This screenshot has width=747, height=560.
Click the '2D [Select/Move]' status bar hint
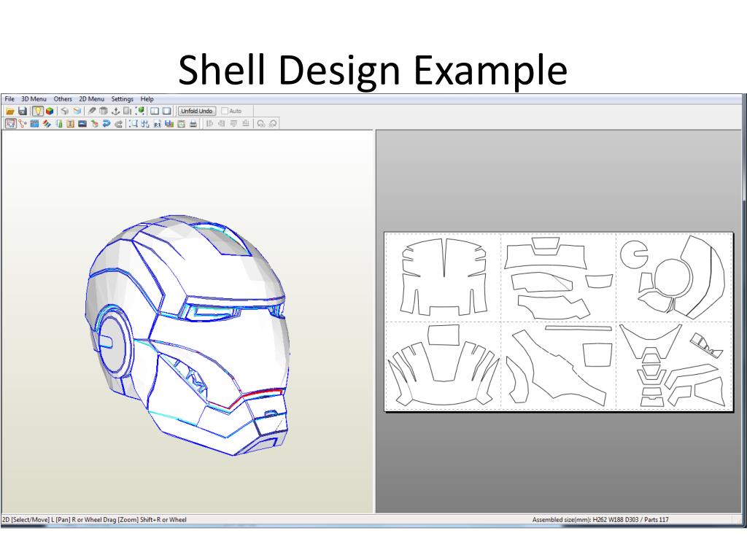(94, 519)
